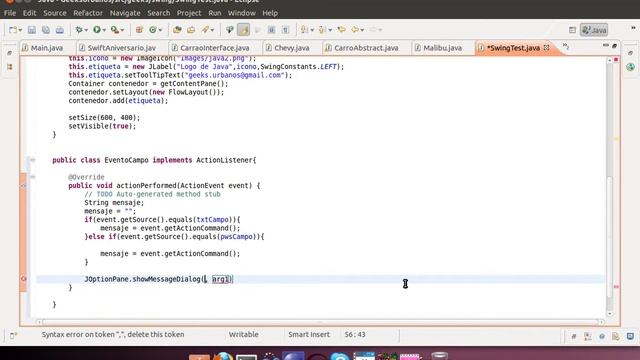Click the Toggle Breadcrumb icon

point(229,30)
